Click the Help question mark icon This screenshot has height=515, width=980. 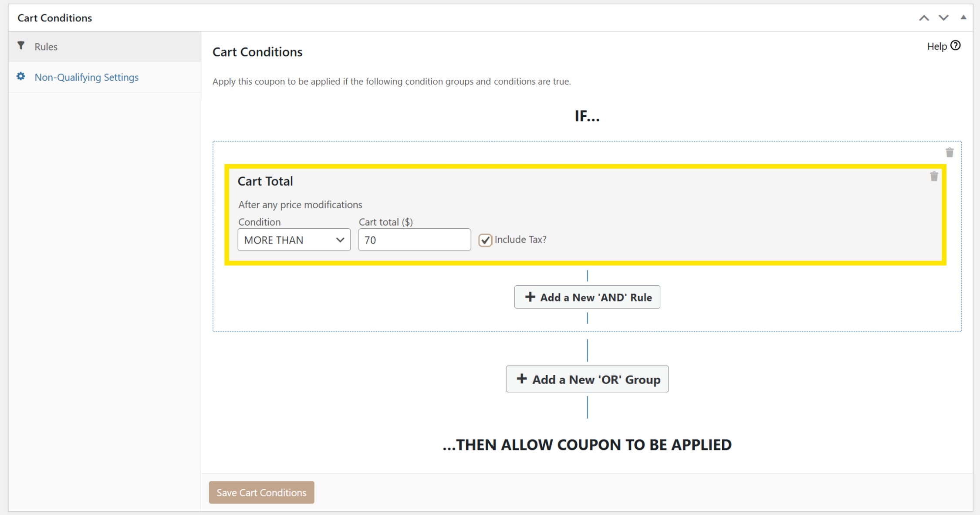pyautogui.click(x=955, y=46)
